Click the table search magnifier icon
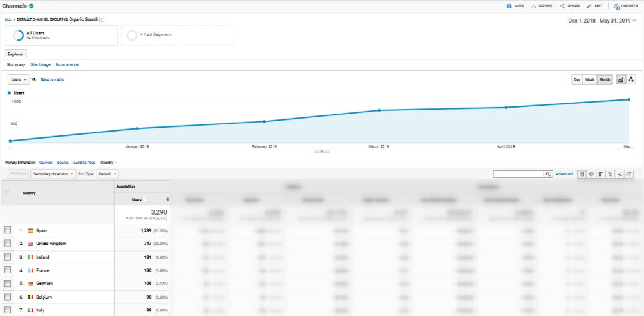The height and width of the screenshot is (316, 644). (548, 174)
